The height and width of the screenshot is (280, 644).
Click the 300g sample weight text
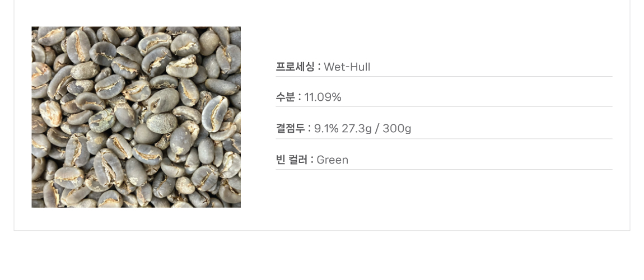(x=397, y=129)
